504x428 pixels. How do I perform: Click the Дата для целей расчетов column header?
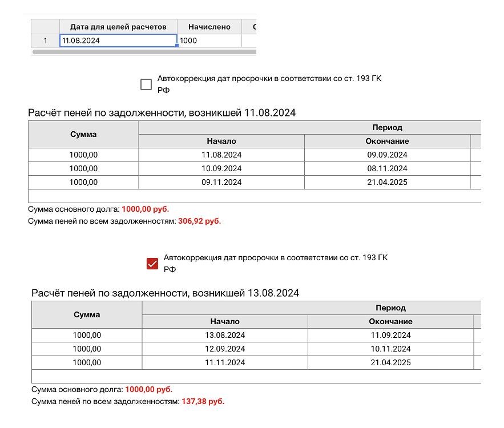[118, 27]
